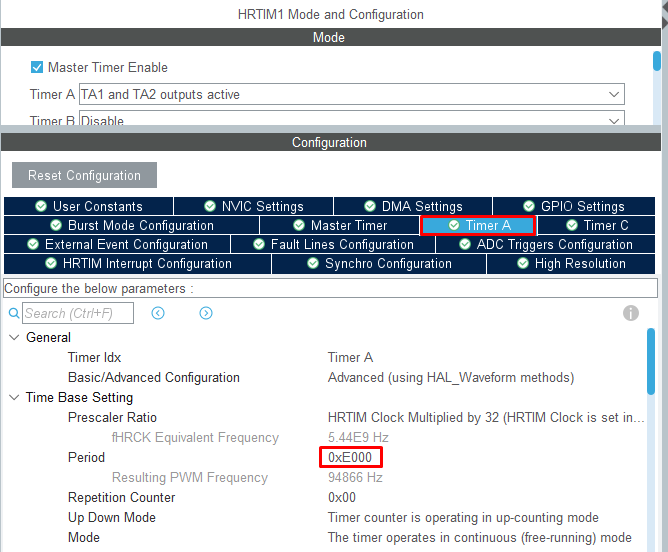Open Burst Mode Configuration tab

point(132,225)
